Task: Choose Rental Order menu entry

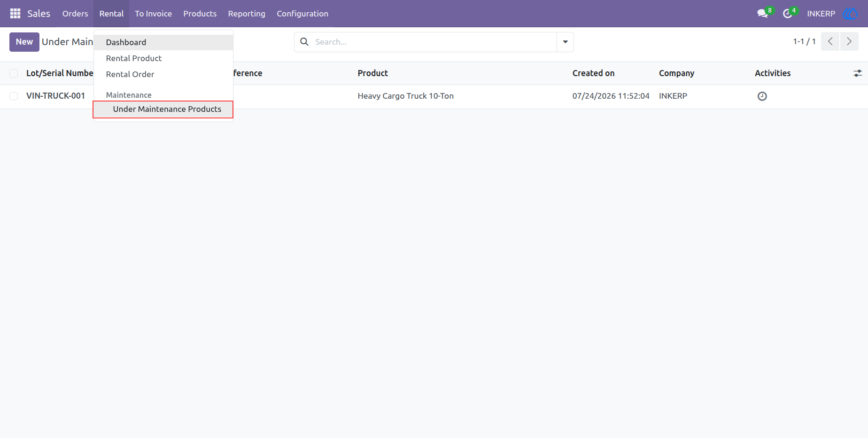Action: click(163, 74)
